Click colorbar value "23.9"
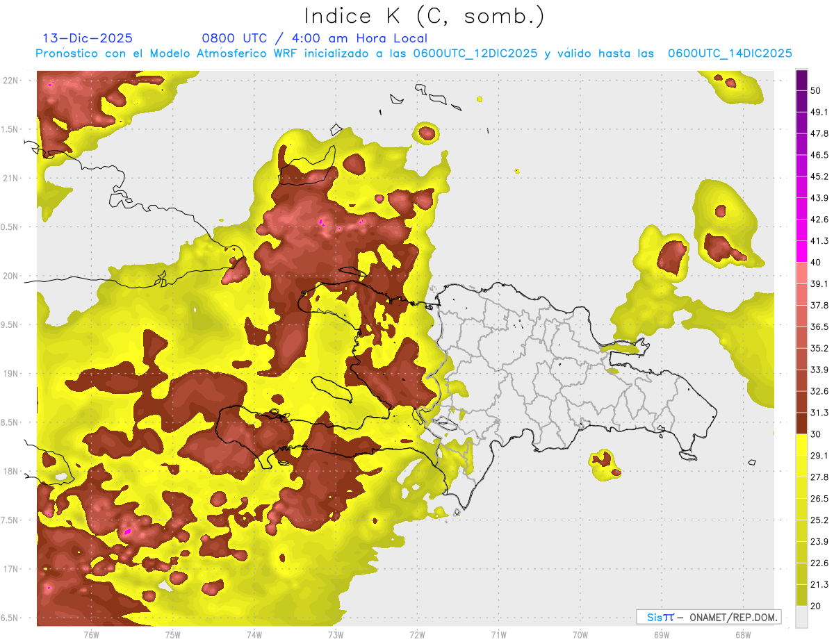Image resolution: width=834 pixels, height=644 pixels. coord(819,542)
